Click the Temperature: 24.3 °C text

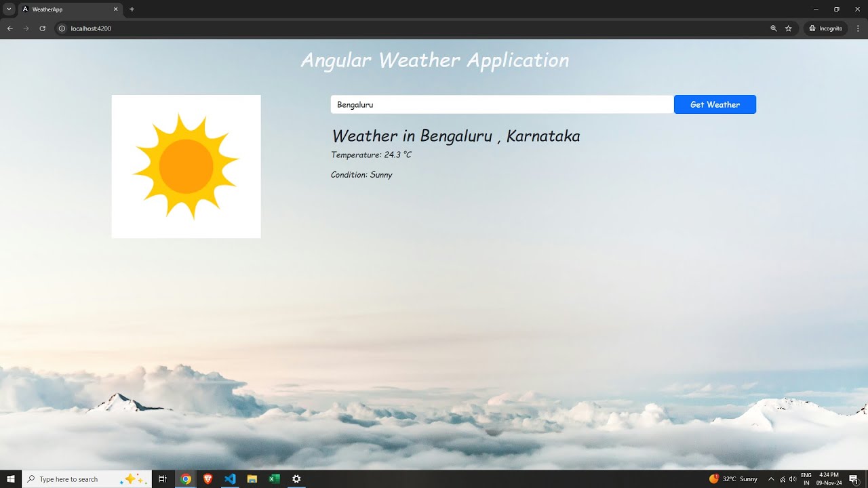pyautogui.click(x=371, y=155)
